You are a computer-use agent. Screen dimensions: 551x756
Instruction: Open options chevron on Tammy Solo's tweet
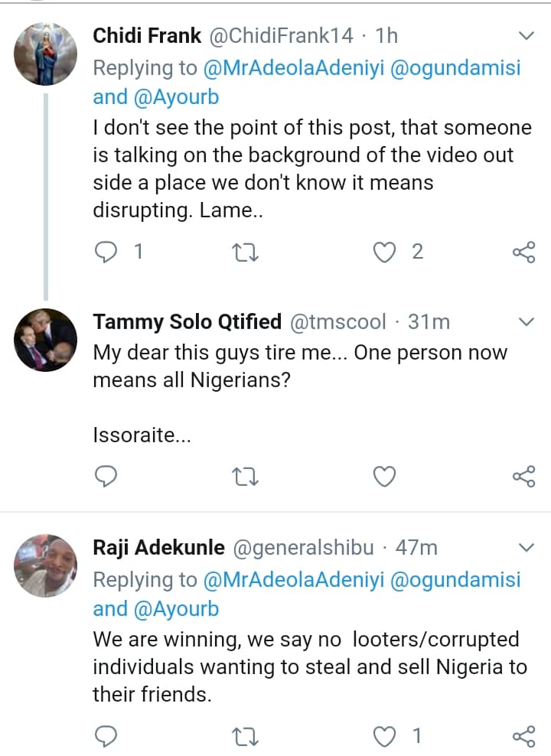527,322
